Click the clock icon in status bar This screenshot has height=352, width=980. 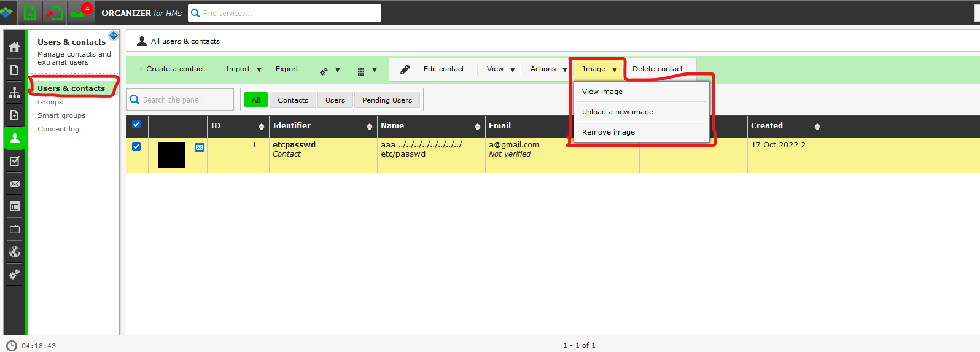(x=12, y=346)
